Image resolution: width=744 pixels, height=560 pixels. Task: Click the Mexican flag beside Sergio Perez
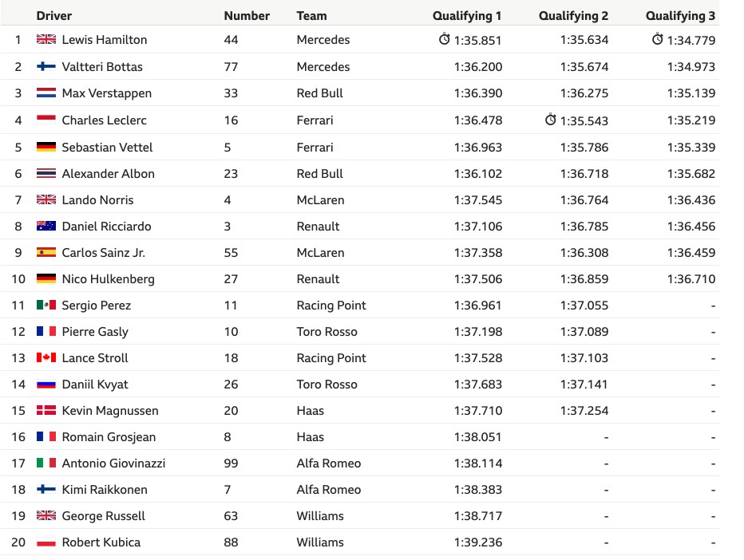coord(46,305)
